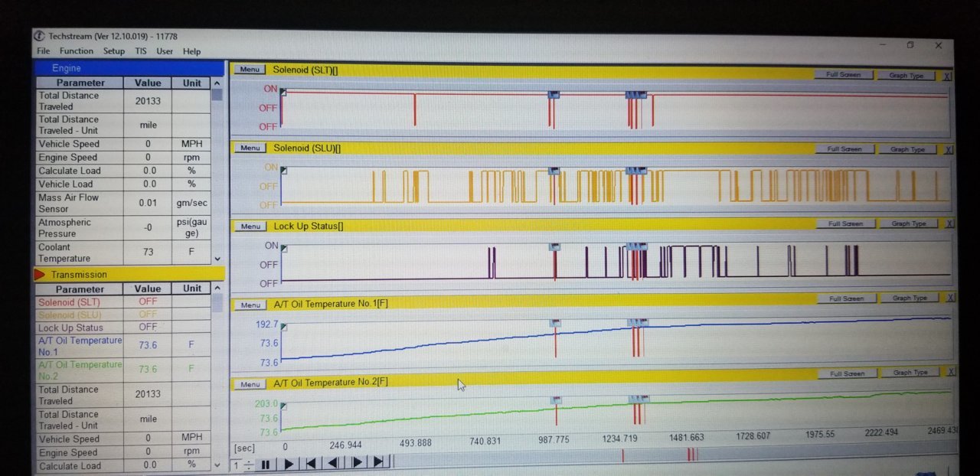This screenshot has height=476, width=980.
Task: Select Mass Air Flow Sensor row
Action: coord(122,203)
